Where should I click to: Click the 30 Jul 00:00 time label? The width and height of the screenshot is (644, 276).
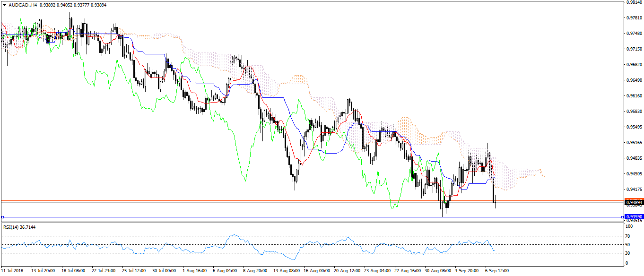pos(164,271)
